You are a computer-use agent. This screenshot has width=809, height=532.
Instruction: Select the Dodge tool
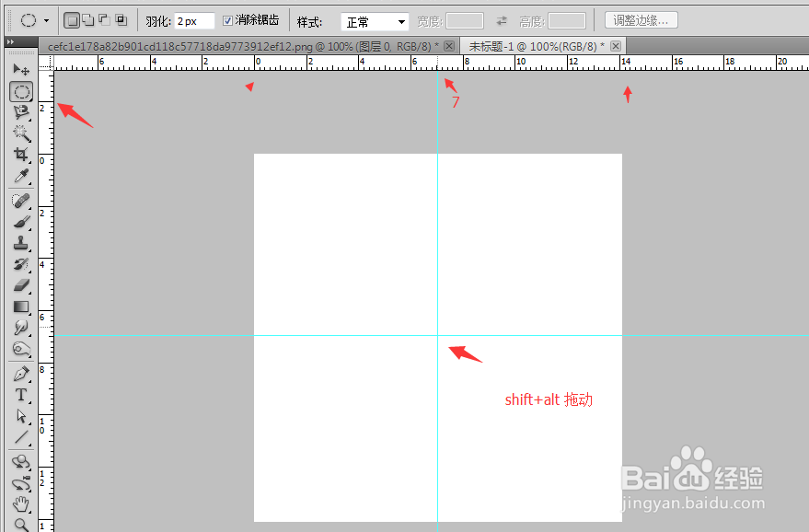21,350
